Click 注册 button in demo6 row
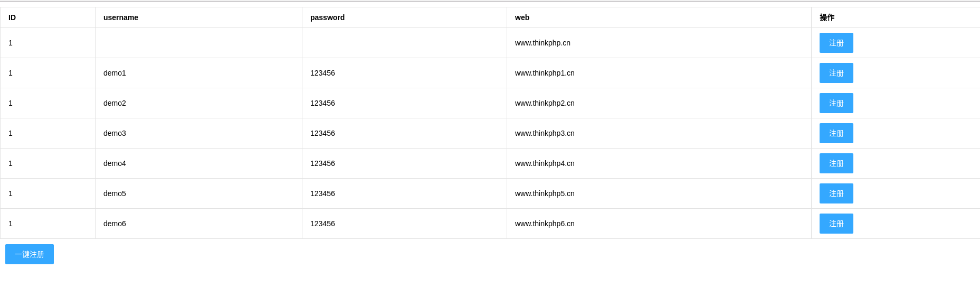Screen dimensions: 980x287 coord(836,224)
